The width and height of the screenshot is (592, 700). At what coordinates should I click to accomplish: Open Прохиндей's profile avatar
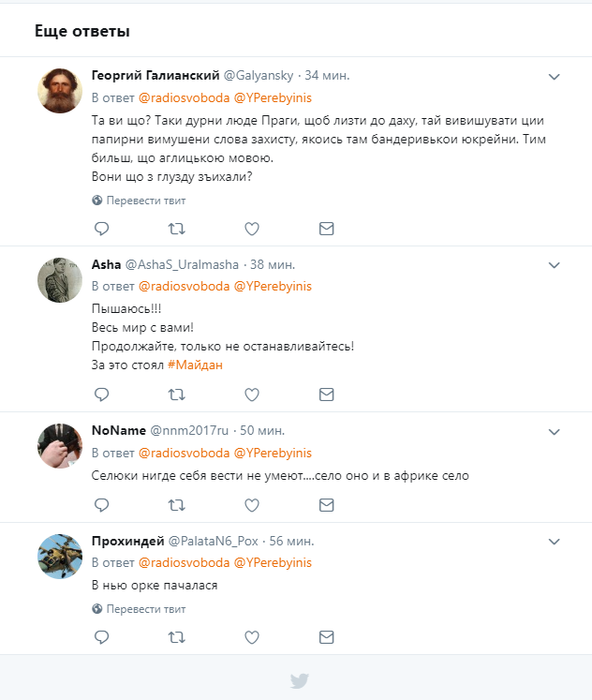pyautogui.click(x=59, y=557)
